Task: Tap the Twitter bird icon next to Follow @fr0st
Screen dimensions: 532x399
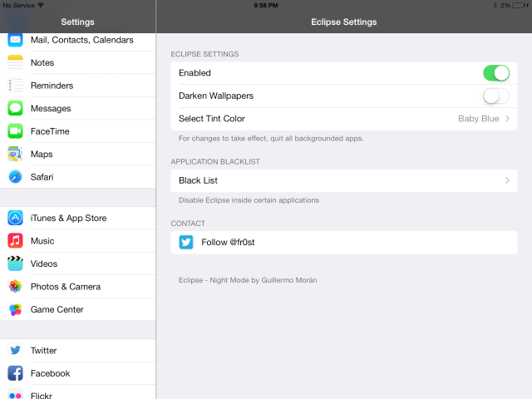Action: coord(186,242)
